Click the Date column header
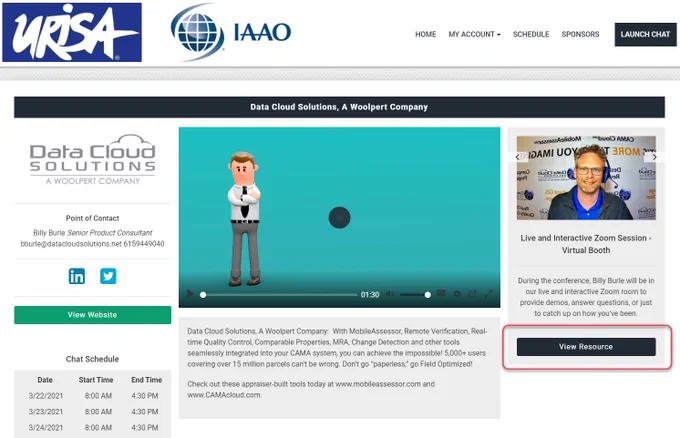This screenshot has height=438, width=680. coord(45,379)
